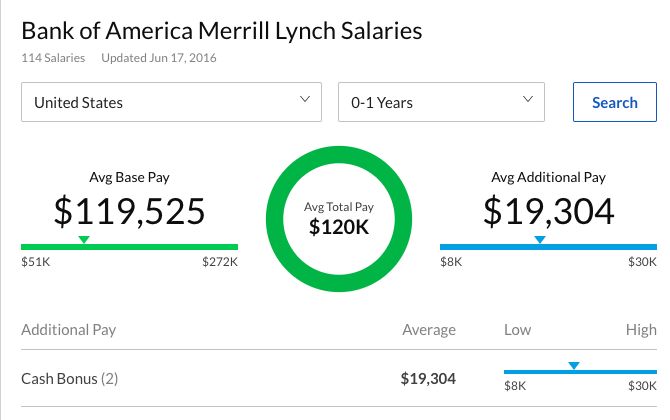
Task: Click the $30K label in Cash Bonus row
Action: click(642, 386)
